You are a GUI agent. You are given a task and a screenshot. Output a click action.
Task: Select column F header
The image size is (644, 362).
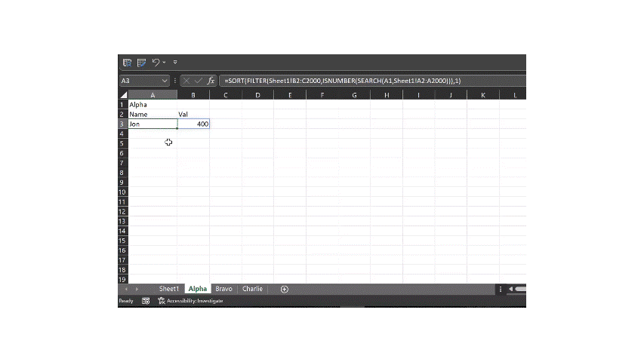click(322, 95)
